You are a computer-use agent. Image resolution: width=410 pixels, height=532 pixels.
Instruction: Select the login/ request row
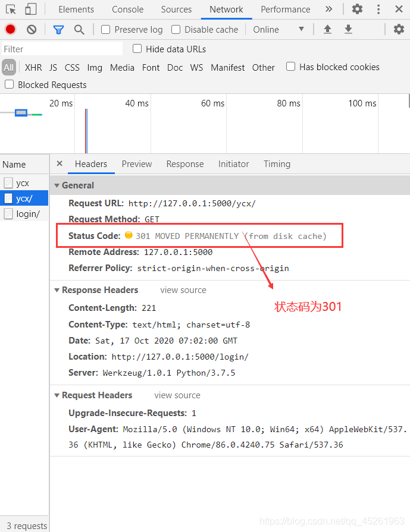coord(24,214)
